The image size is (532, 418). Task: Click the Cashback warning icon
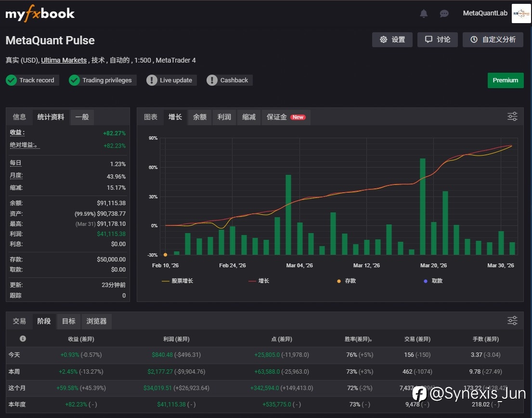pos(212,80)
